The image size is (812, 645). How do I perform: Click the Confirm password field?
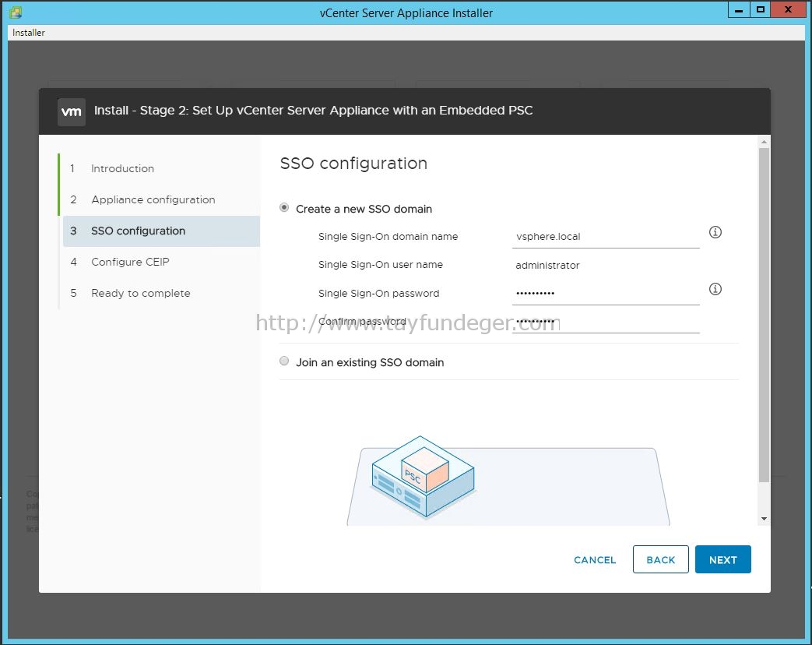(x=606, y=322)
